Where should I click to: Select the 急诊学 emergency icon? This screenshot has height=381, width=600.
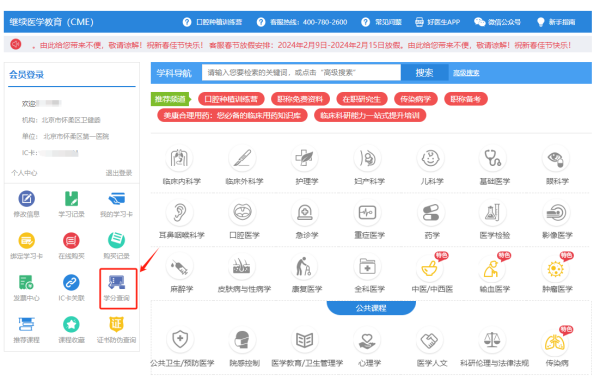point(305,212)
